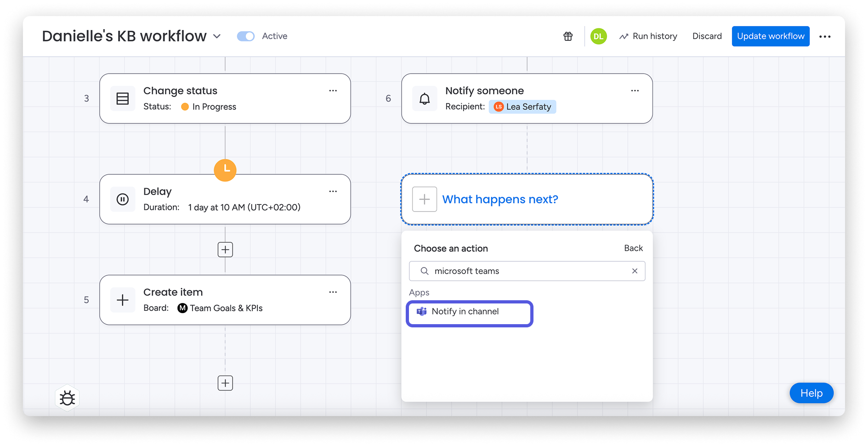This screenshot has height=446, width=868.
Task: Click the Change status list icon
Action: pos(123,98)
